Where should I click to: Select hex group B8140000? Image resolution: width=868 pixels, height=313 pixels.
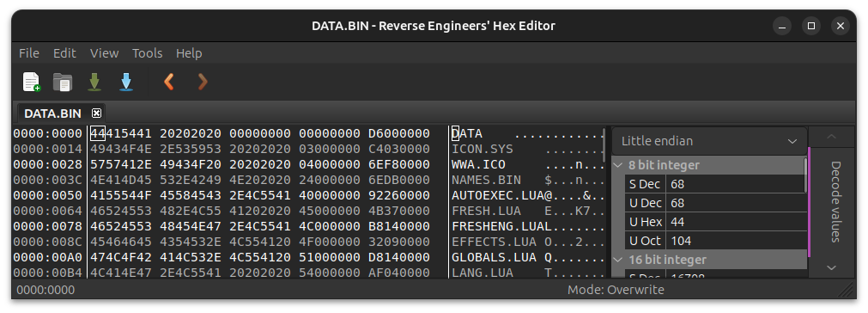pos(399,226)
